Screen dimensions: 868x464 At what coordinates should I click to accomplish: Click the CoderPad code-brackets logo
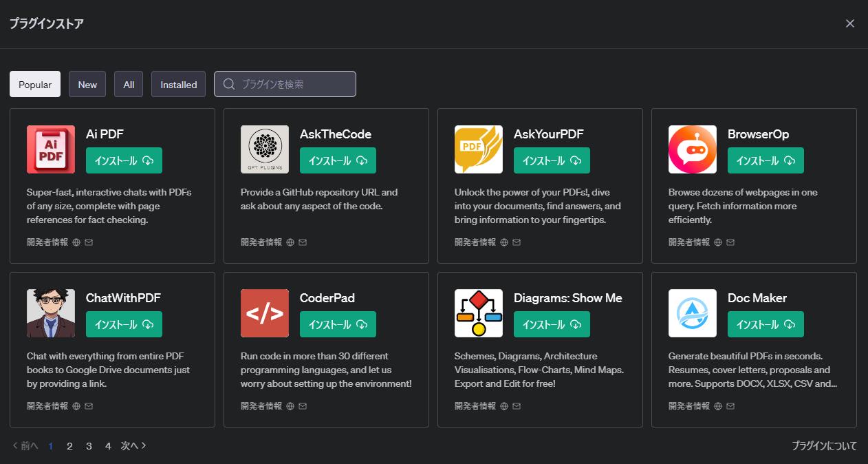[x=265, y=313]
